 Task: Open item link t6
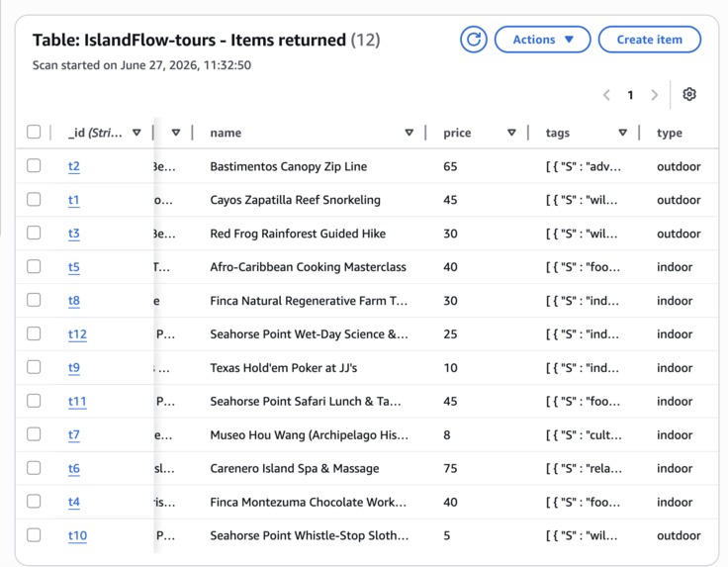pyautogui.click(x=74, y=469)
